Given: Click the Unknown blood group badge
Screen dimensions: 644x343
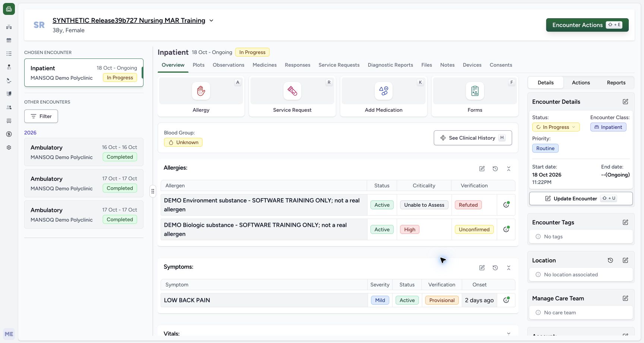Looking at the screenshot, I should point(183,142).
